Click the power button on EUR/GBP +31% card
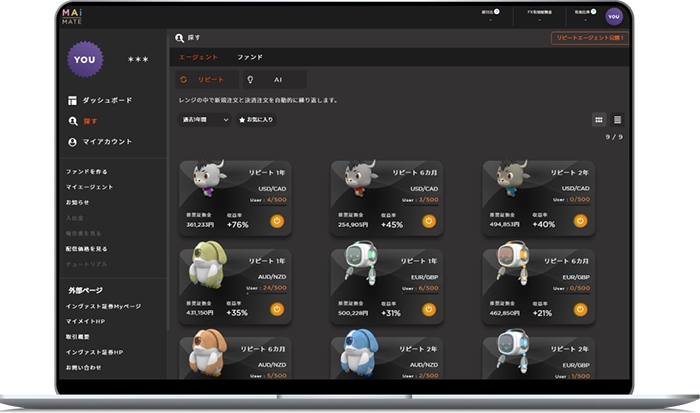 [428, 309]
